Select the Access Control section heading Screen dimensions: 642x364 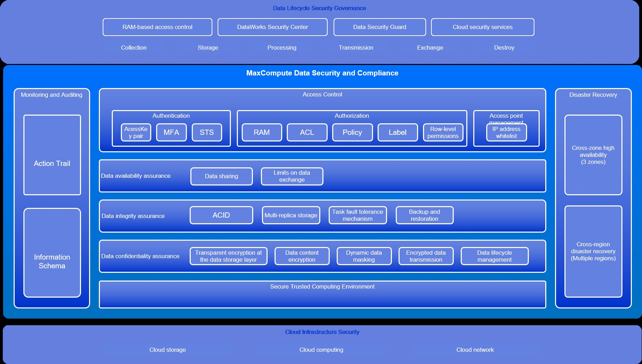[322, 94]
